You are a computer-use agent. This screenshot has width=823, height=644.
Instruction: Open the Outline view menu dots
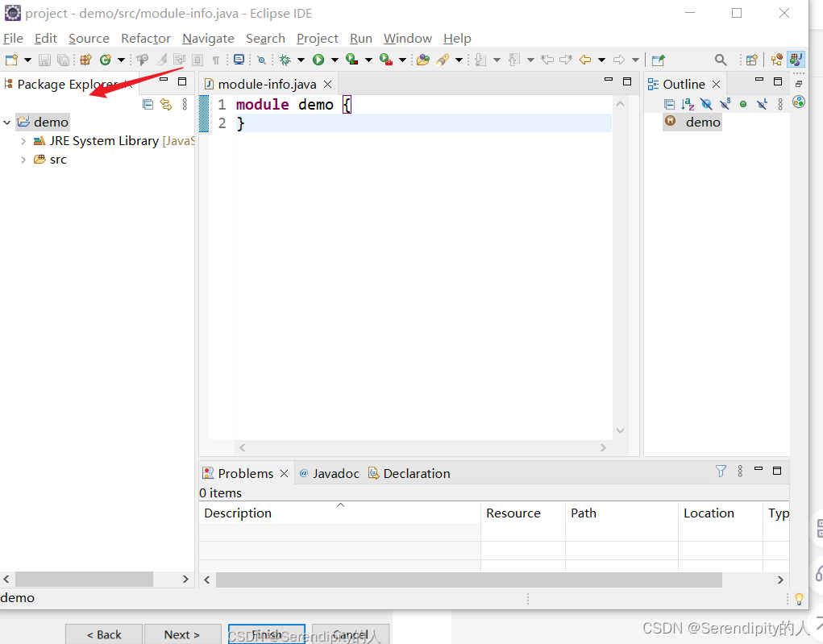[780, 105]
